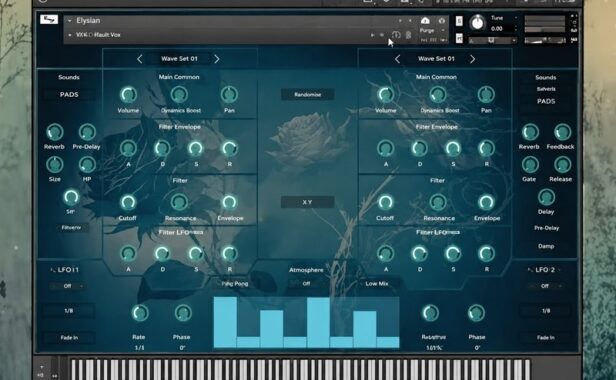Toggle the Ping Pong button
Image resolution: width=616 pixels, height=380 pixels.
pyautogui.click(x=235, y=284)
